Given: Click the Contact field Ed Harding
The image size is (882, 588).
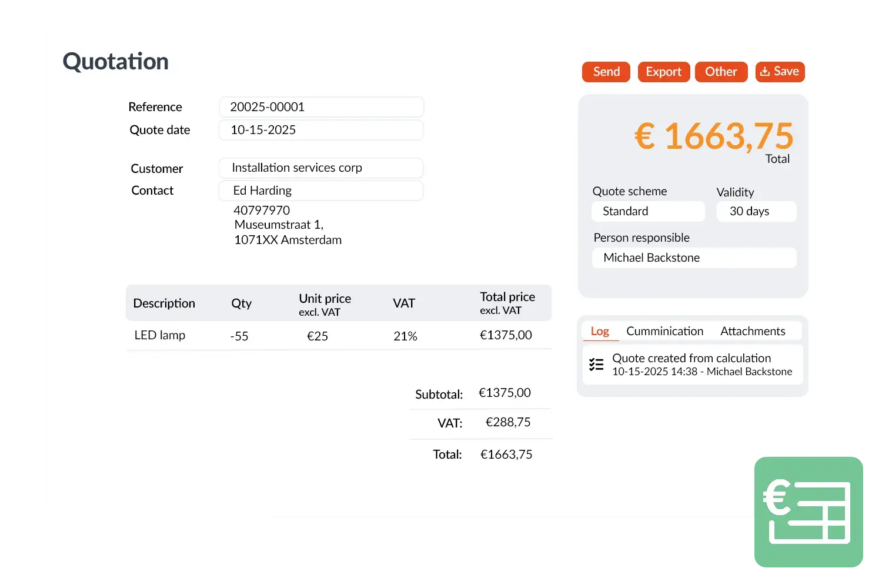Looking at the screenshot, I should [x=321, y=191].
